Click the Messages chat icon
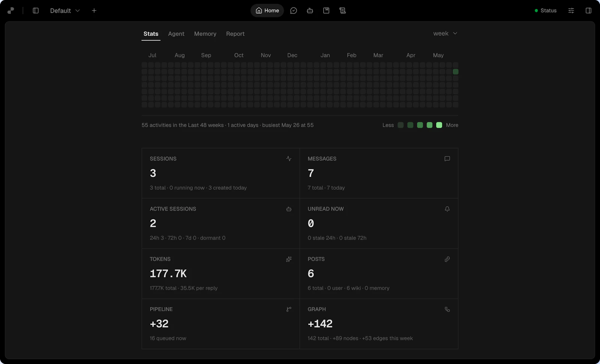This screenshot has width=600, height=364. [x=447, y=159]
